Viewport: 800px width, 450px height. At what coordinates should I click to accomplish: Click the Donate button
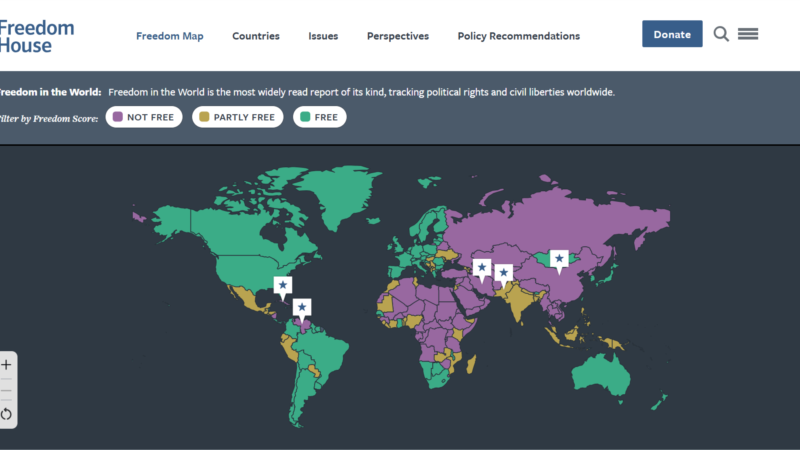coord(672,34)
